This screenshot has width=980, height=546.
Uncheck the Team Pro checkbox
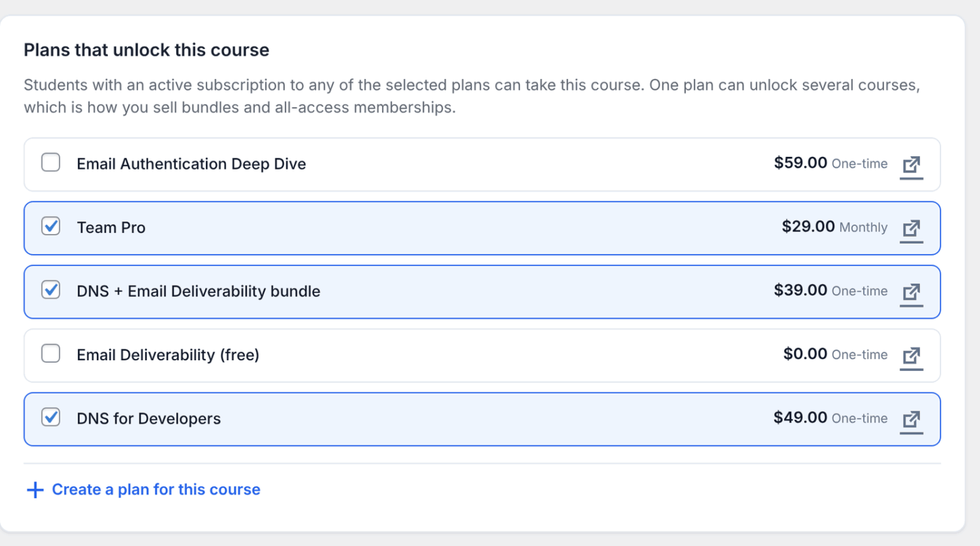pos(50,226)
